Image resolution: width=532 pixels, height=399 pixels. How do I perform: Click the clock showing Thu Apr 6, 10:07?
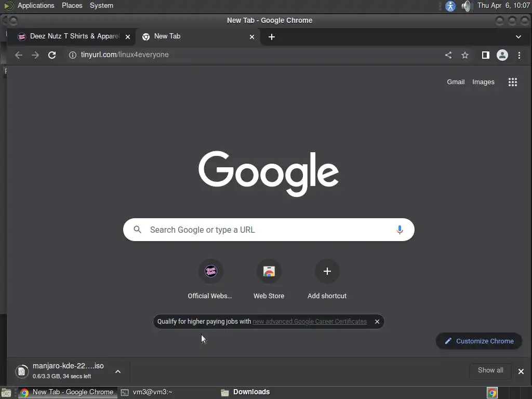(x=503, y=6)
